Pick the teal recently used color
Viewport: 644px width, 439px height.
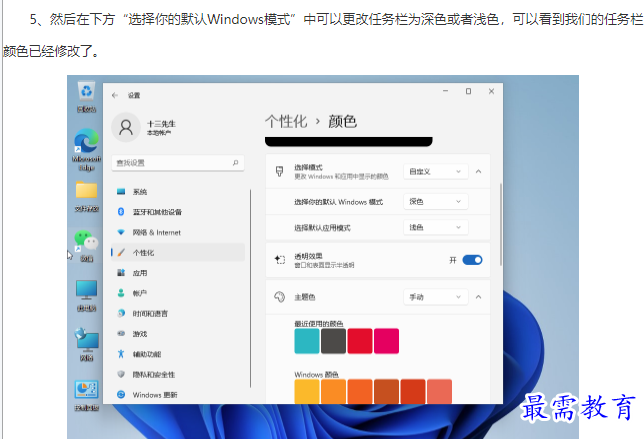tap(307, 341)
